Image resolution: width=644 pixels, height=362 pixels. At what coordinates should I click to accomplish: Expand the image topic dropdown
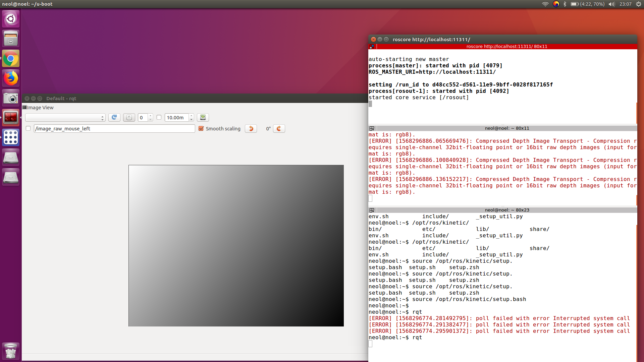pos(65,118)
